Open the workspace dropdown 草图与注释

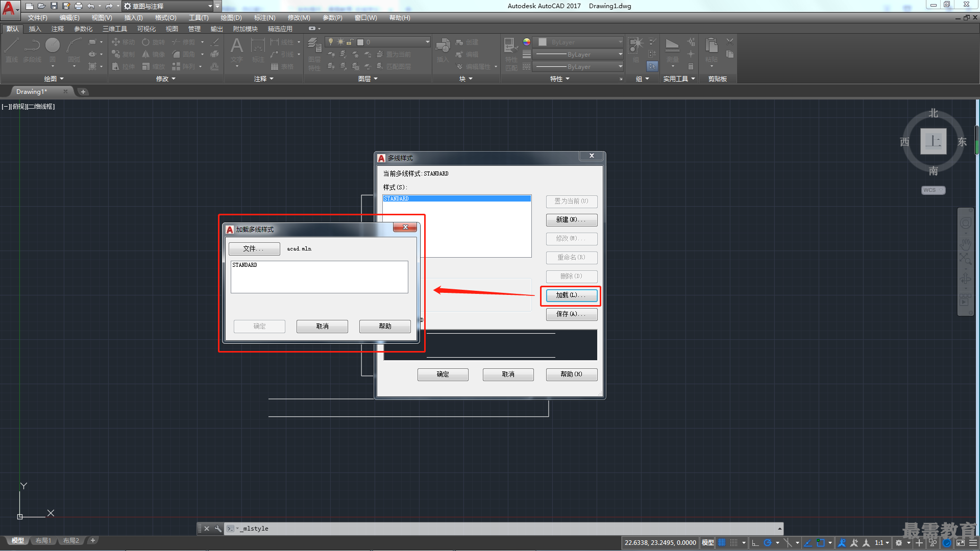pos(168,6)
